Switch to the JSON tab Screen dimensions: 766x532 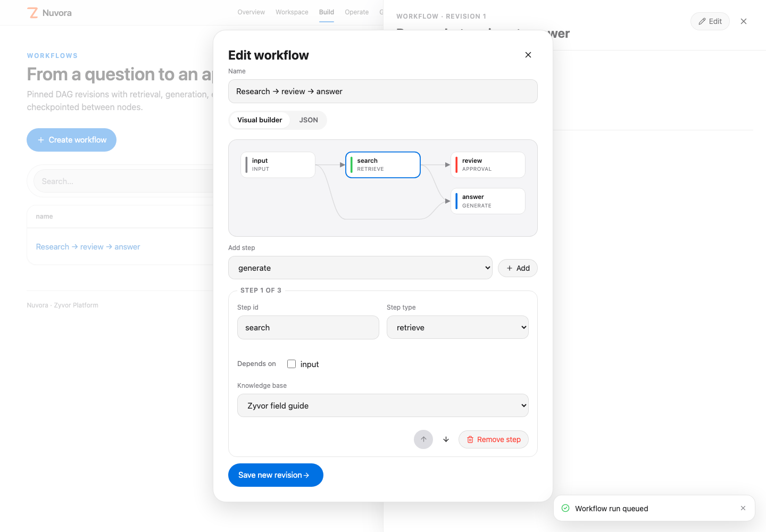pyautogui.click(x=309, y=120)
